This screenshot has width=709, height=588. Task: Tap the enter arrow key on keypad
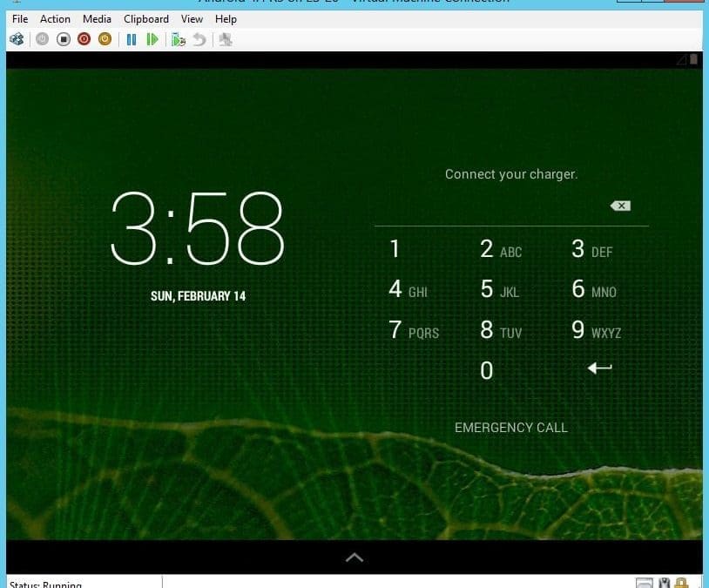click(x=599, y=368)
